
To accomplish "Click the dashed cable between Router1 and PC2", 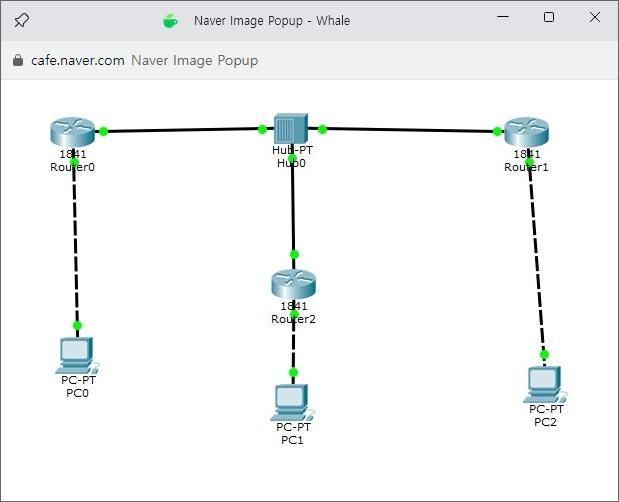I will tap(536, 260).
